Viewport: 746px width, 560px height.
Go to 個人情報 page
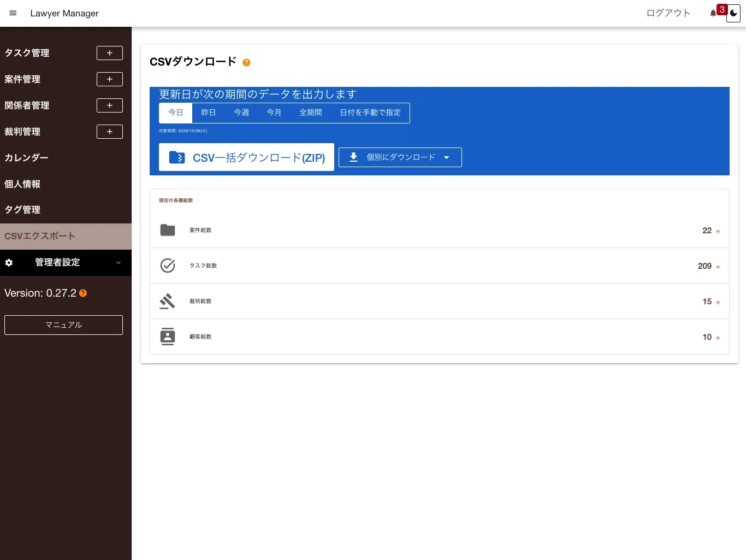pyautogui.click(x=66, y=184)
